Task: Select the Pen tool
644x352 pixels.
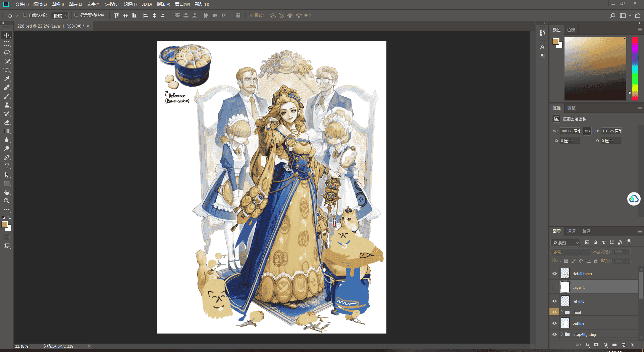Action: (x=7, y=157)
